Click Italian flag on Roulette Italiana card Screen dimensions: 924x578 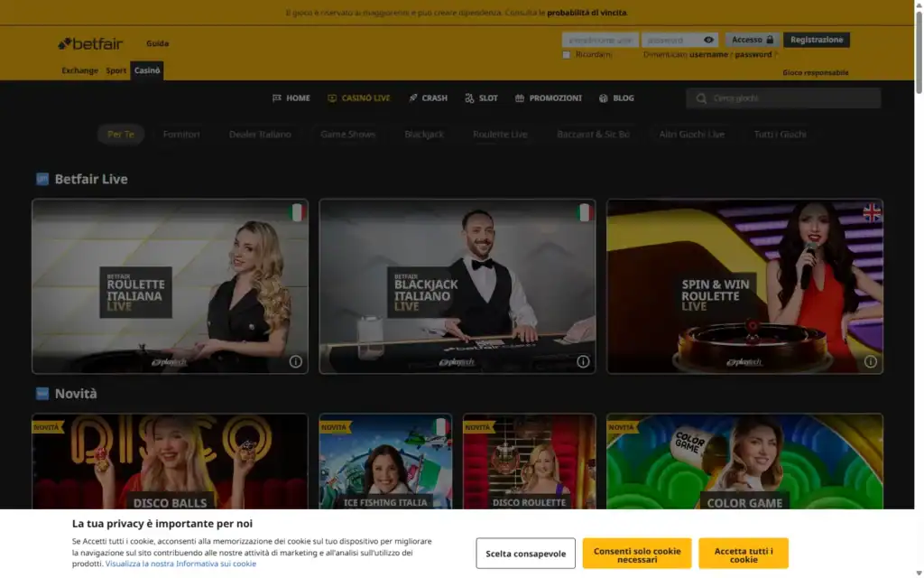[298, 212]
